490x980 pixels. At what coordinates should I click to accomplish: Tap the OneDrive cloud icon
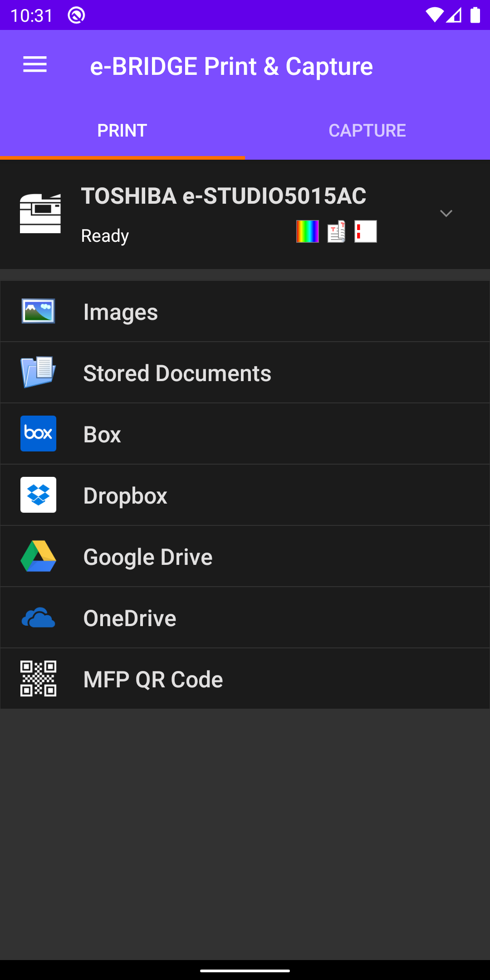coord(39,617)
